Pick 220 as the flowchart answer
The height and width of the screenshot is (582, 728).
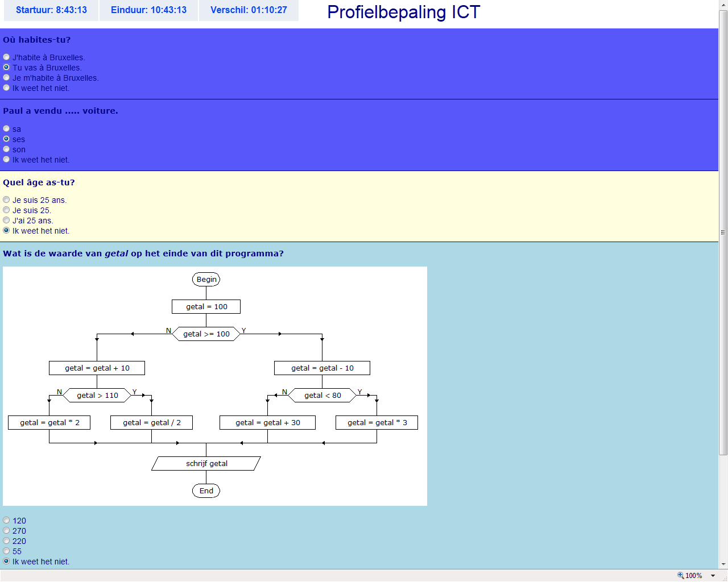tap(6, 541)
